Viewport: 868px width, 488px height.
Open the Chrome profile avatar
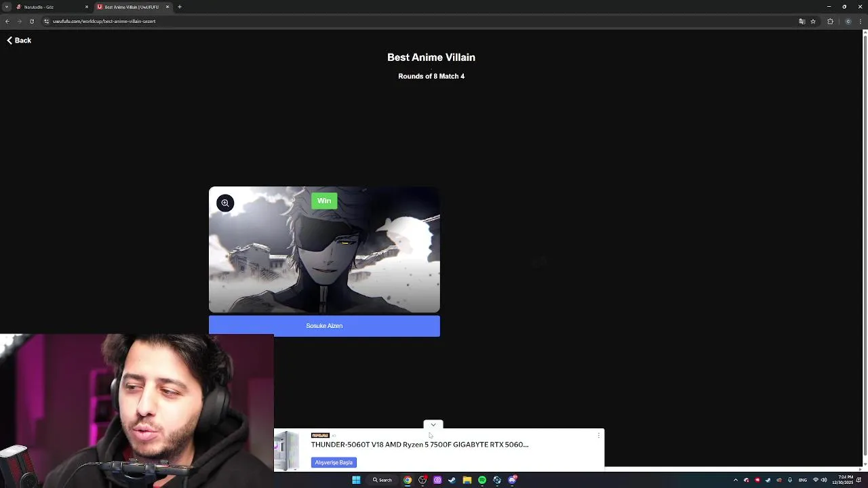848,21
